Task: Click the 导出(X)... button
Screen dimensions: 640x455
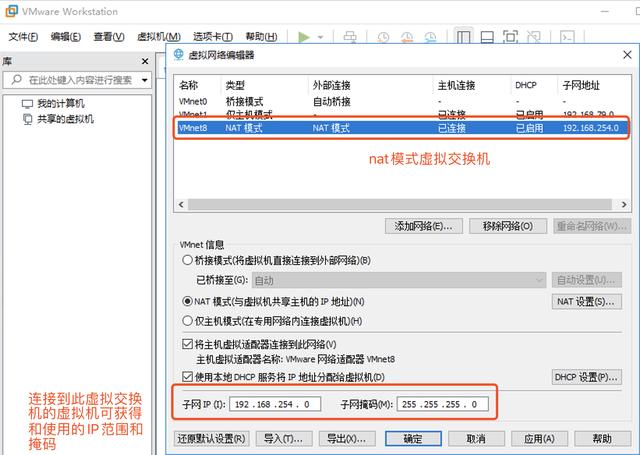Action: pyautogui.click(x=347, y=439)
